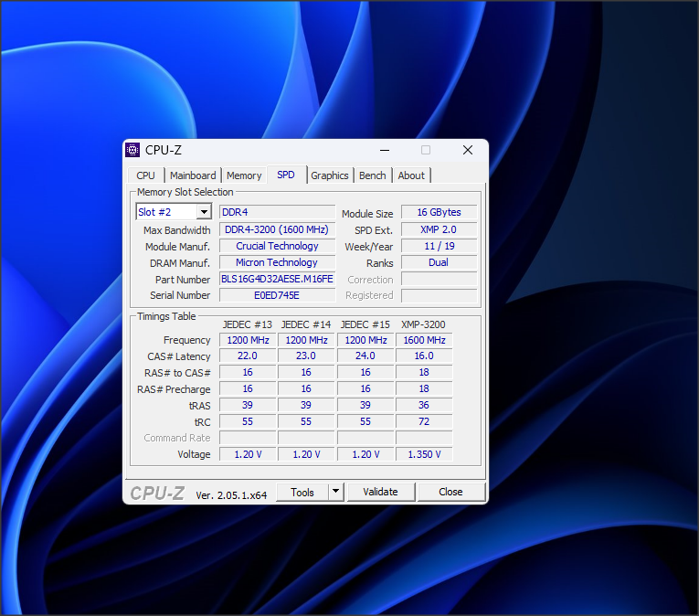699x616 pixels.
Task: Close CPU-Z with the title bar X
Action: tap(468, 150)
